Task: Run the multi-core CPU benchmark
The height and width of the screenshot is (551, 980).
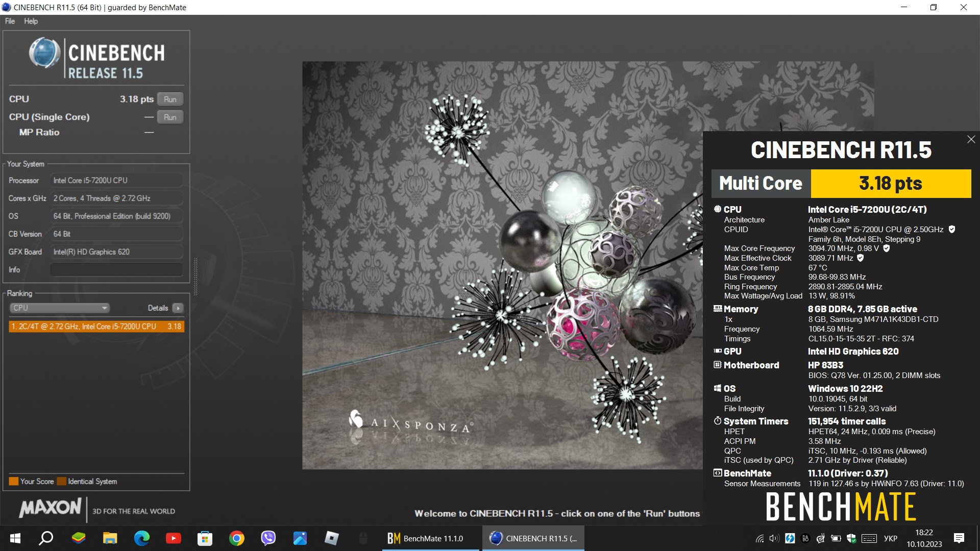Action: point(170,99)
